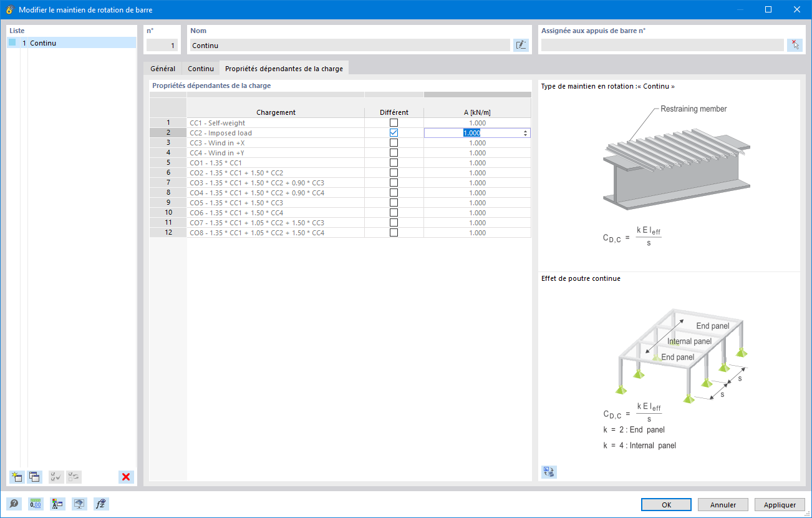This screenshot has width=812, height=518.
Task: Switch to the Général tab
Action: [x=163, y=69]
